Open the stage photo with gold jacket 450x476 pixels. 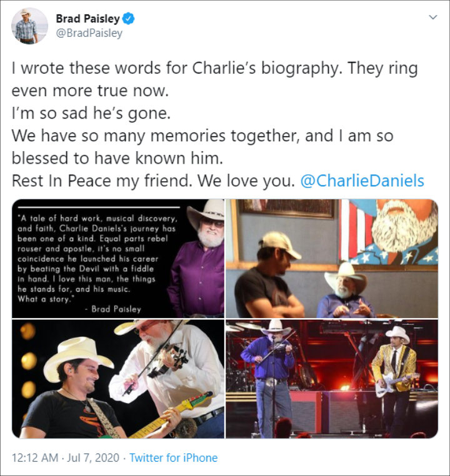click(x=332, y=379)
